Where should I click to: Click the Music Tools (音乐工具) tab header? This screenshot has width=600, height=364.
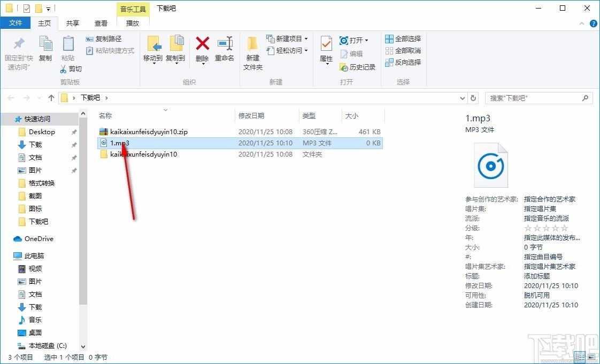tap(133, 9)
